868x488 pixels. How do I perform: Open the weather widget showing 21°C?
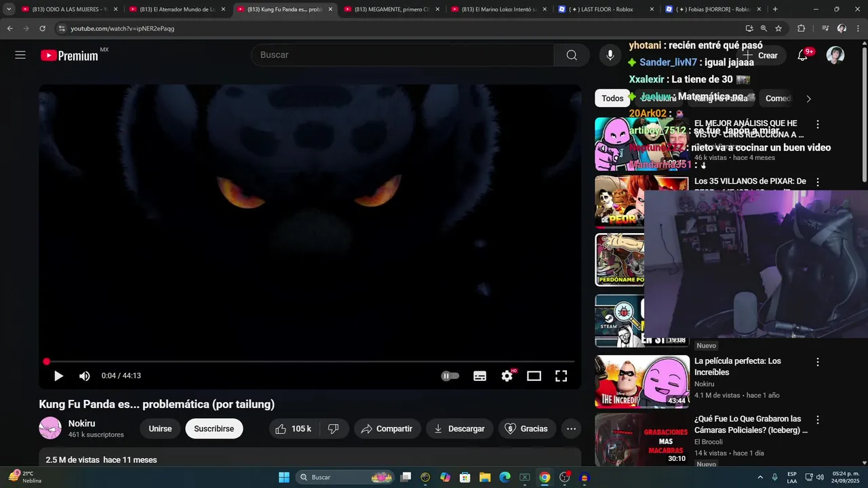point(25,477)
